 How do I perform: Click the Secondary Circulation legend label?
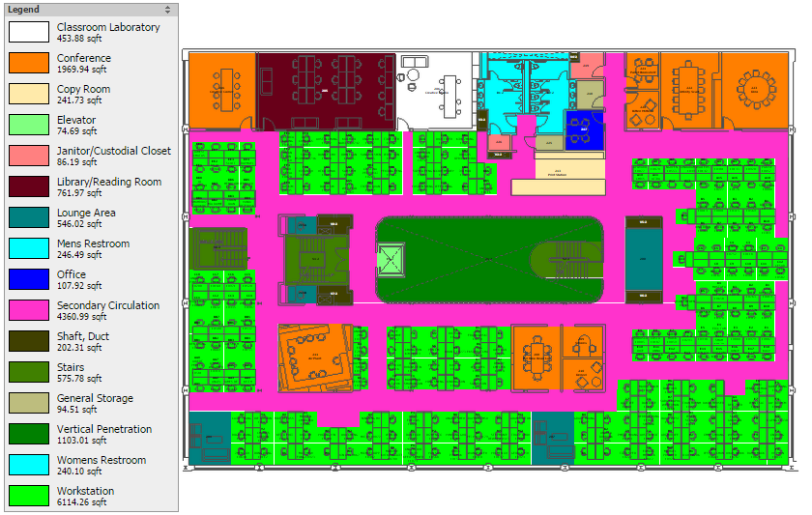(x=108, y=305)
